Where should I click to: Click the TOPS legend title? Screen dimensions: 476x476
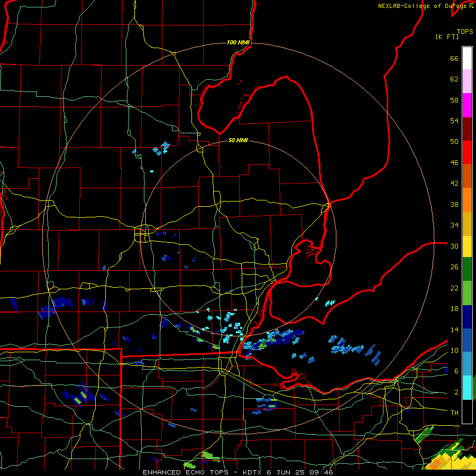465,32
